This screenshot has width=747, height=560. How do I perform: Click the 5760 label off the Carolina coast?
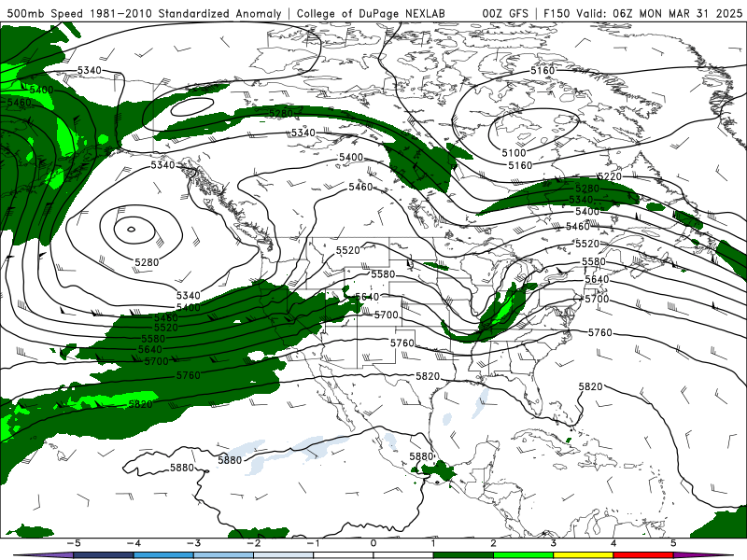(x=599, y=332)
